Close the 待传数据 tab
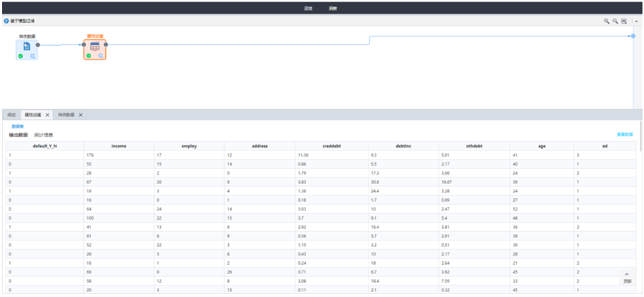Viewport: 644px width, 297px height. (x=81, y=115)
